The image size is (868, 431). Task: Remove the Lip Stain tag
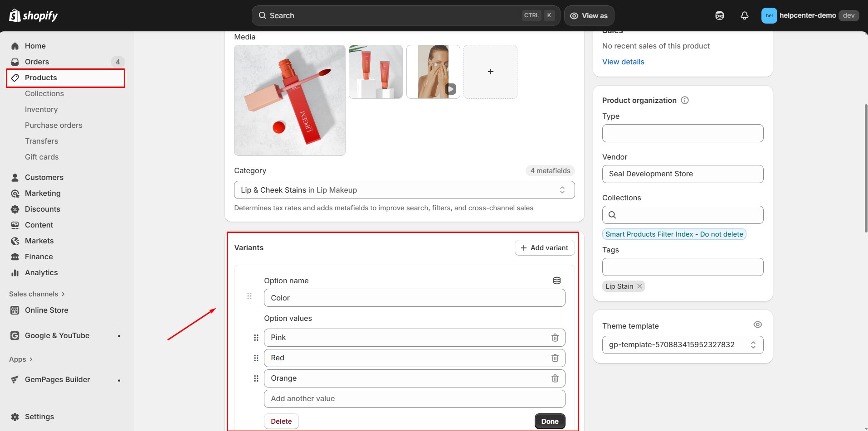[639, 286]
